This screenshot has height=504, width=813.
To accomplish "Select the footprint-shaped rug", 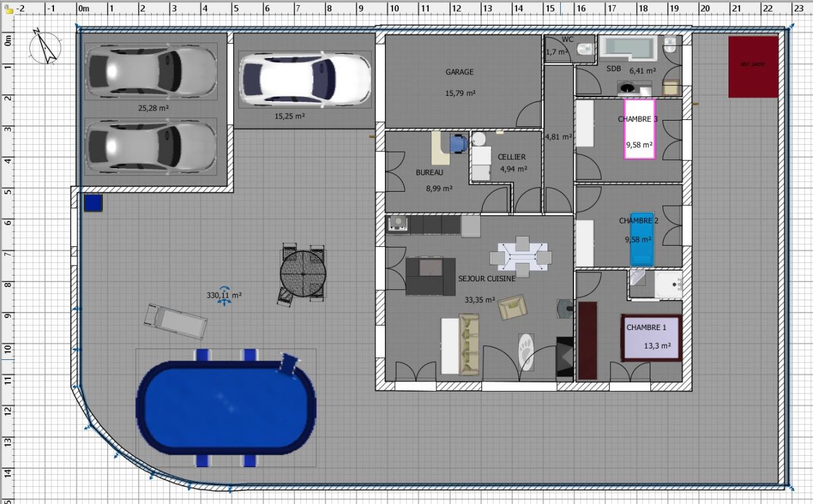I will [x=526, y=351].
